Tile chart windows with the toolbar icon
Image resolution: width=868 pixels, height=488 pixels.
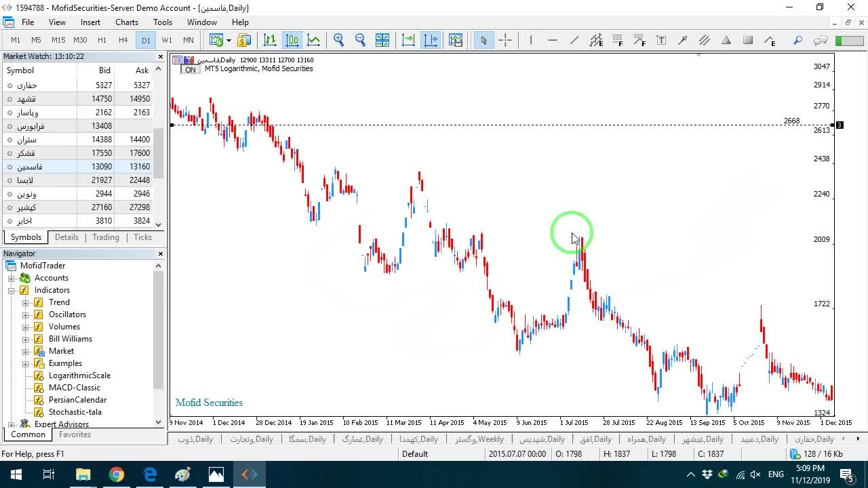(382, 40)
